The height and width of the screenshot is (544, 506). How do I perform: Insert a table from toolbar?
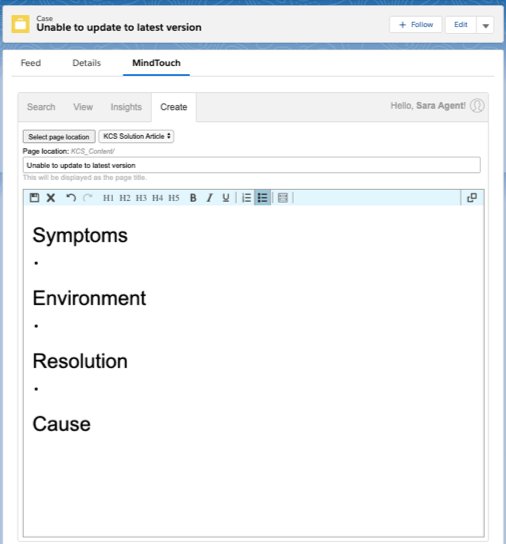[x=283, y=198]
